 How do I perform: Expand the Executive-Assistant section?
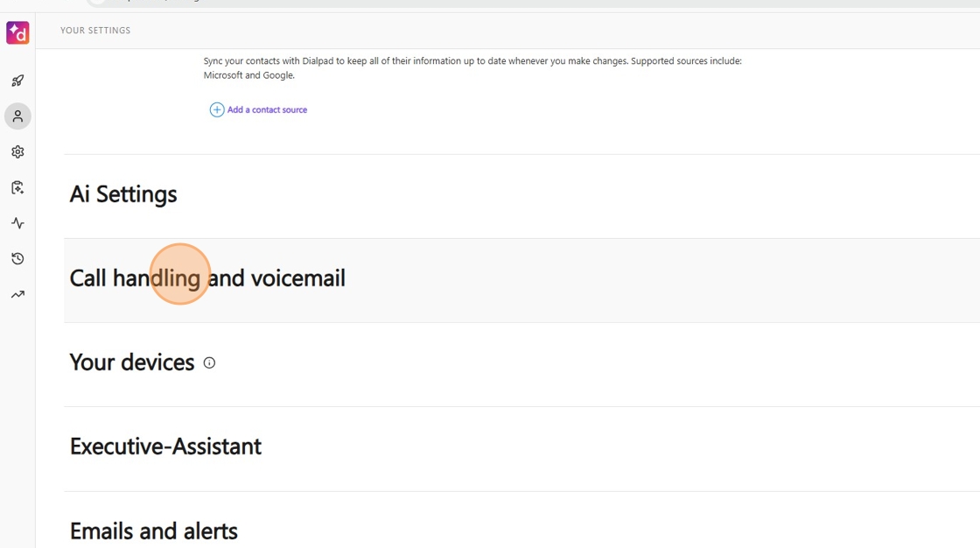tap(165, 446)
